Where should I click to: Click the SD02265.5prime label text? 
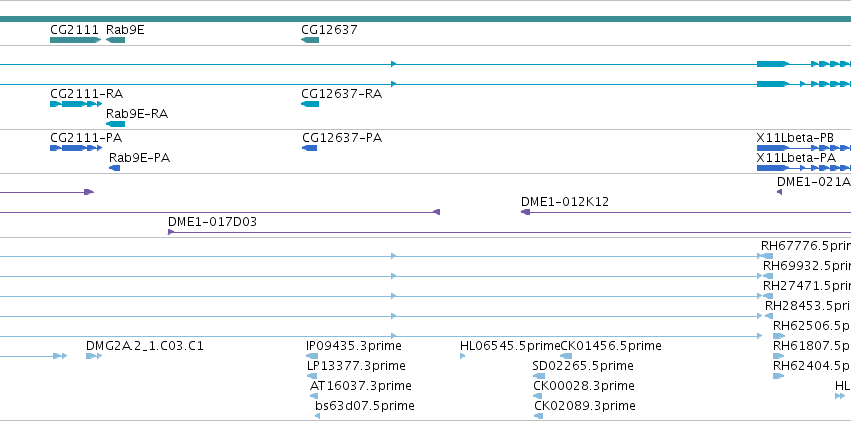583,366
